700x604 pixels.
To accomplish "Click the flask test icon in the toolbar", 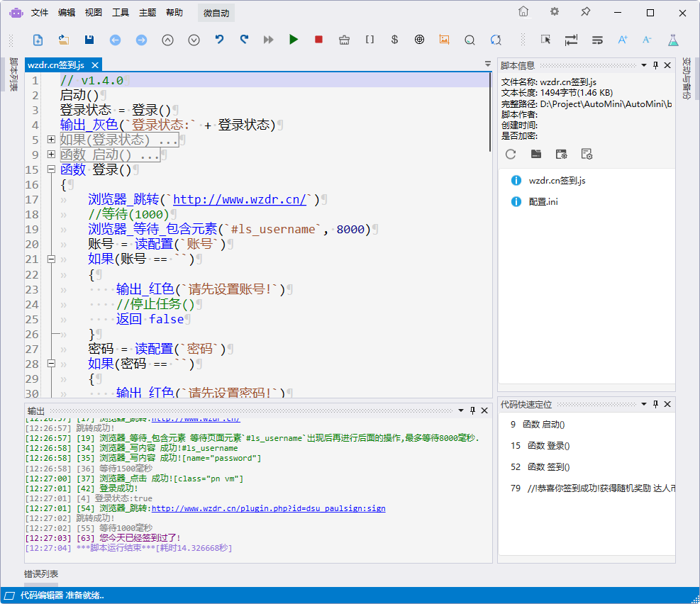I will tap(672, 40).
